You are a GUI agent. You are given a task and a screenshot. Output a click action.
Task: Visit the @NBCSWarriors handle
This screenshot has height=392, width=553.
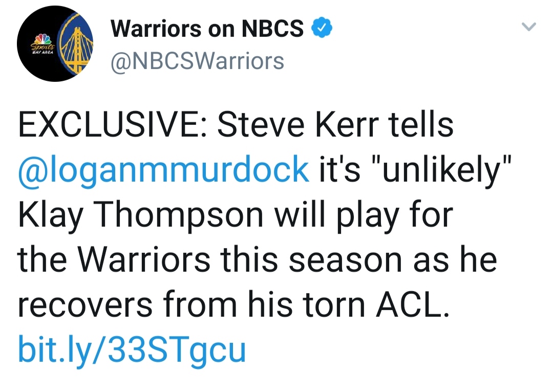tap(197, 61)
